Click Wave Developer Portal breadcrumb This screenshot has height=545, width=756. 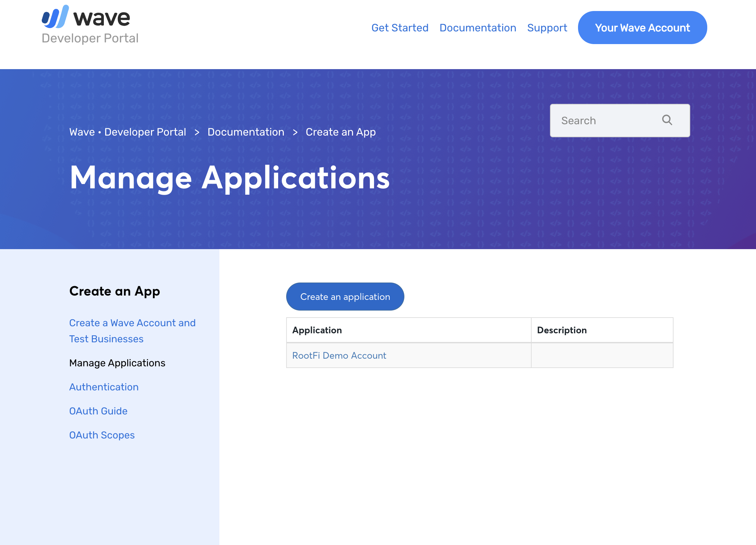[x=128, y=132]
